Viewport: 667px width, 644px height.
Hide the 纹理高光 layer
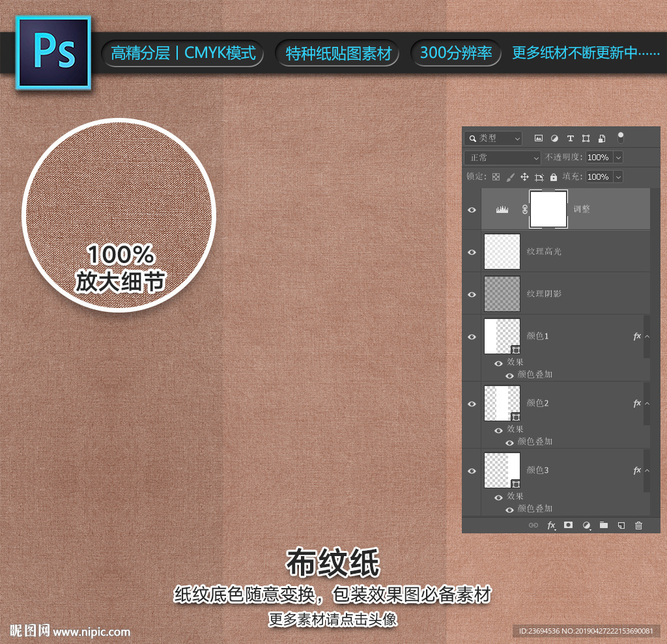coord(472,252)
